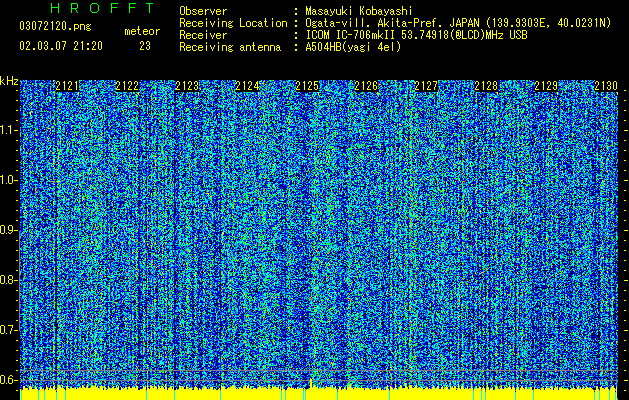This screenshot has width=629, height=400.
Task: Click the 2127 time marker
Action: (426, 86)
